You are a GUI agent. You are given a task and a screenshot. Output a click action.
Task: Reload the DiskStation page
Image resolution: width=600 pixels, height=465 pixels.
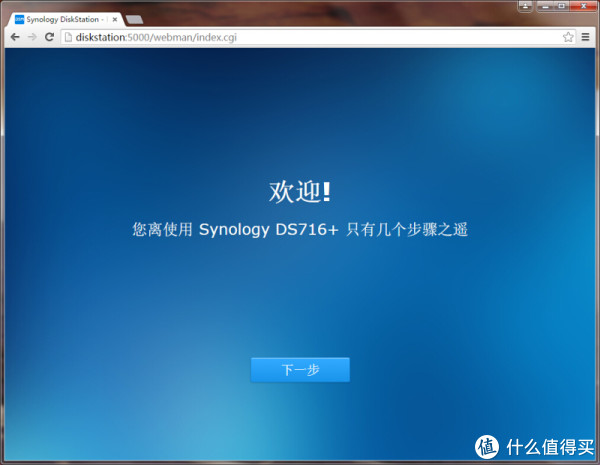point(49,37)
